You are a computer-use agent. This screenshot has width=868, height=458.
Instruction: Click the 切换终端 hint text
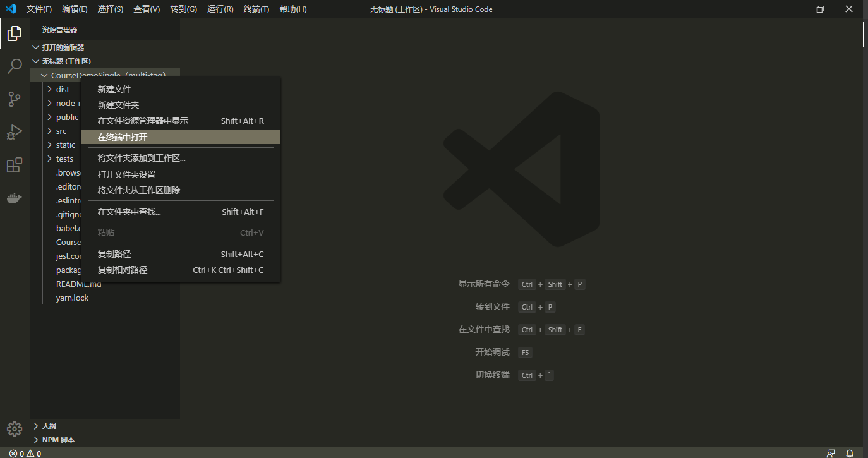point(493,375)
